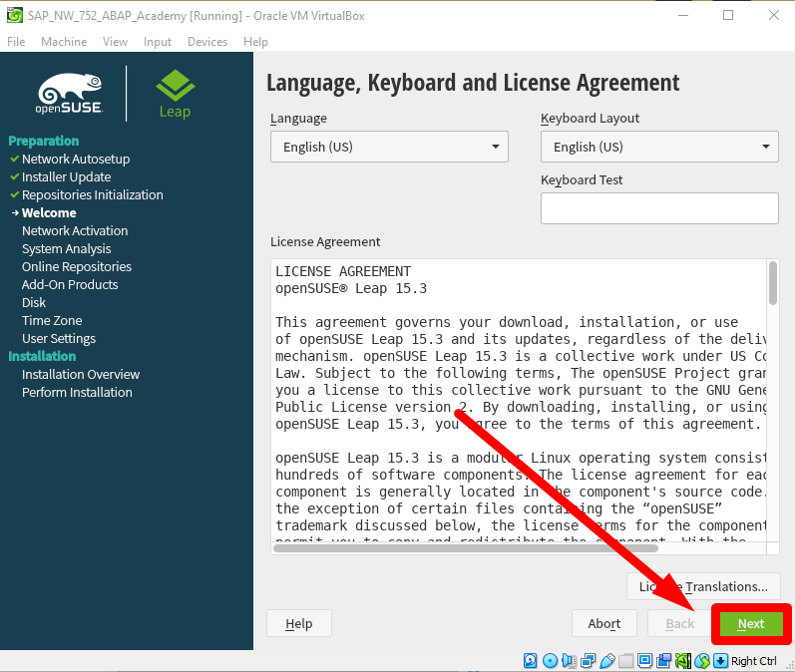This screenshot has height=672, width=795.
Task: Click the 'LICENSE AGREEMENT' heading line
Action: coord(343,271)
